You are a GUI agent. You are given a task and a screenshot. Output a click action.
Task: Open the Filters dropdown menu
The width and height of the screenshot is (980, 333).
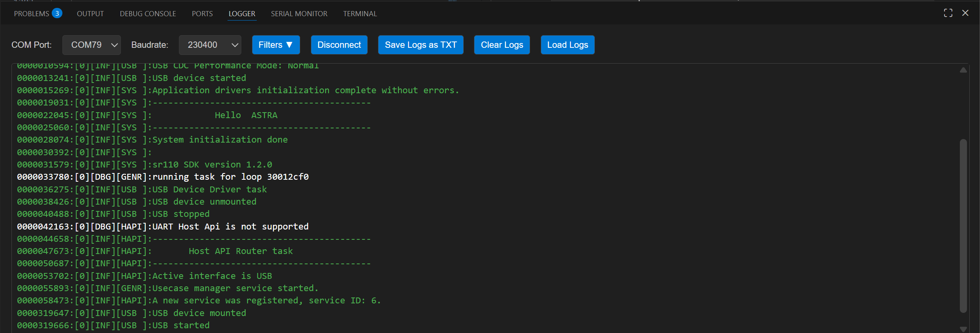click(276, 45)
